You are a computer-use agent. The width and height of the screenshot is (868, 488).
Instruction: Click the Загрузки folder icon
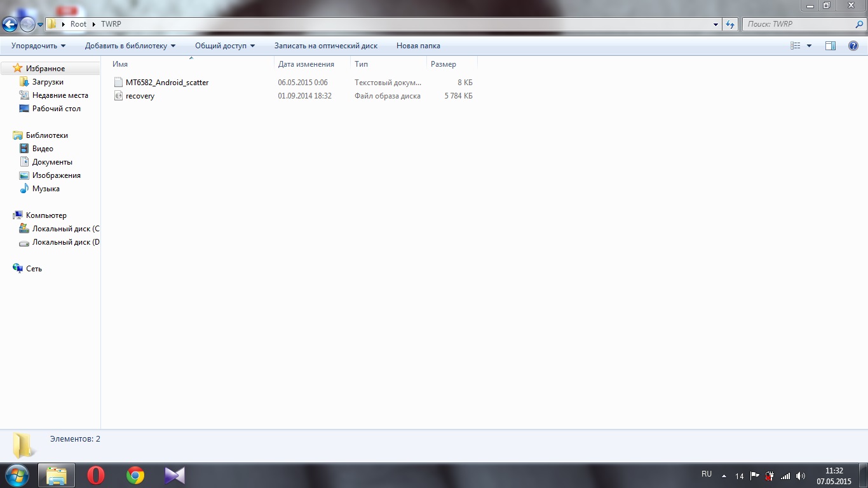tap(24, 82)
